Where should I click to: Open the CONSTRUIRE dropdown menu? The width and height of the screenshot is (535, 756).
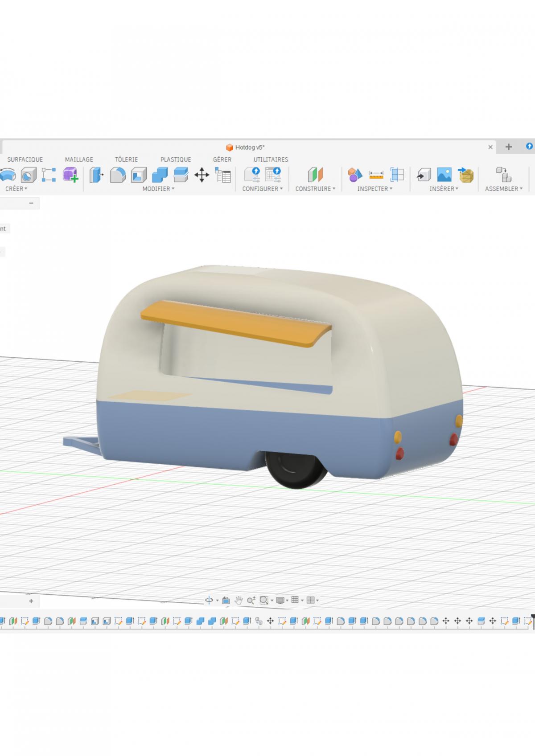pyautogui.click(x=315, y=189)
